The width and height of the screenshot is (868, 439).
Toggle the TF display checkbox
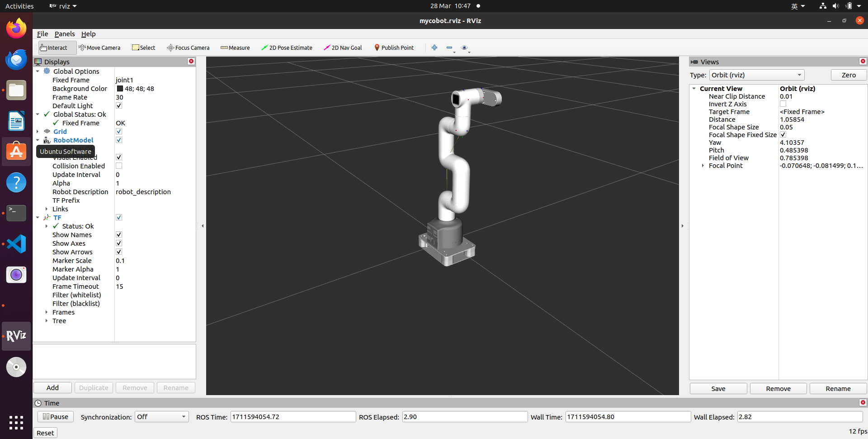point(119,217)
